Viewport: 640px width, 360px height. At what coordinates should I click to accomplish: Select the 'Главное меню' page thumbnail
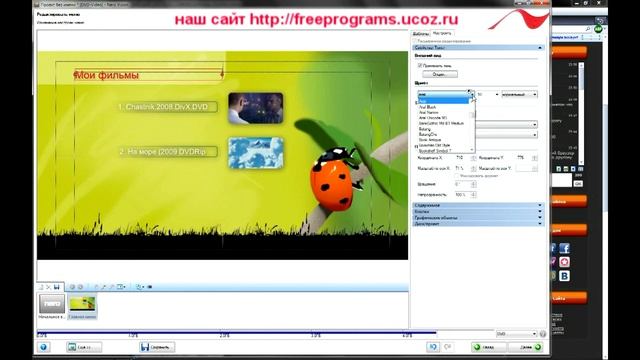(x=82, y=306)
